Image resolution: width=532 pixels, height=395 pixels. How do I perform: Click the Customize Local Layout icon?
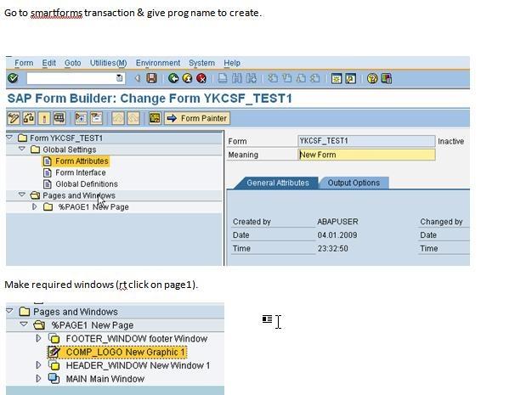pyautogui.click(x=387, y=78)
